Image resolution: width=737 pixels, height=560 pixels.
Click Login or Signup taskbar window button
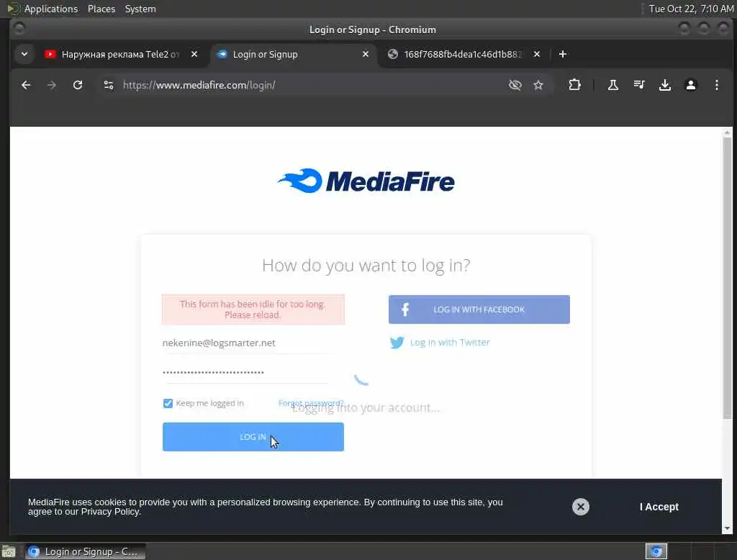coord(85,551)
